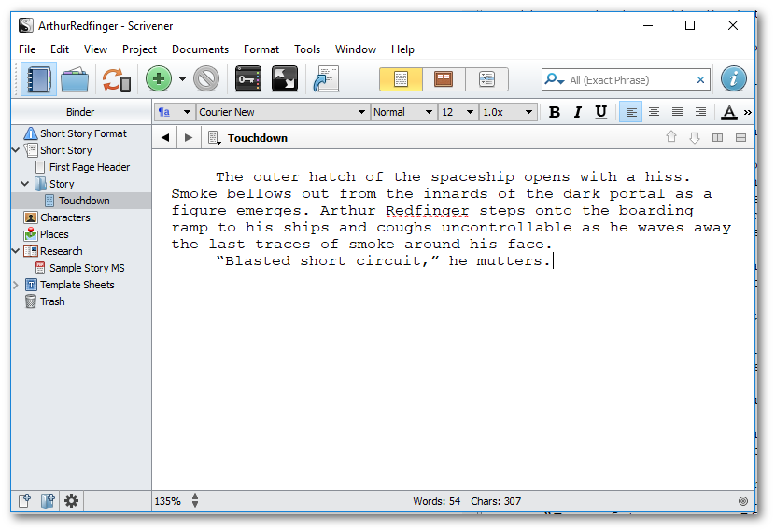Open the Collections folder icon
The height and width of the screenshot is (532, 775).
coord(75,79)
